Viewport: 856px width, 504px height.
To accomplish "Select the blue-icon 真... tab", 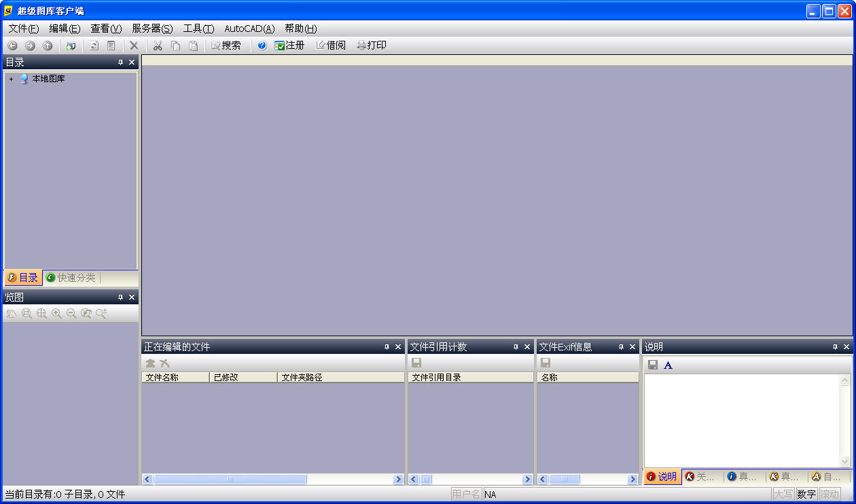I will pyautogui.click(x=744, y=477).
